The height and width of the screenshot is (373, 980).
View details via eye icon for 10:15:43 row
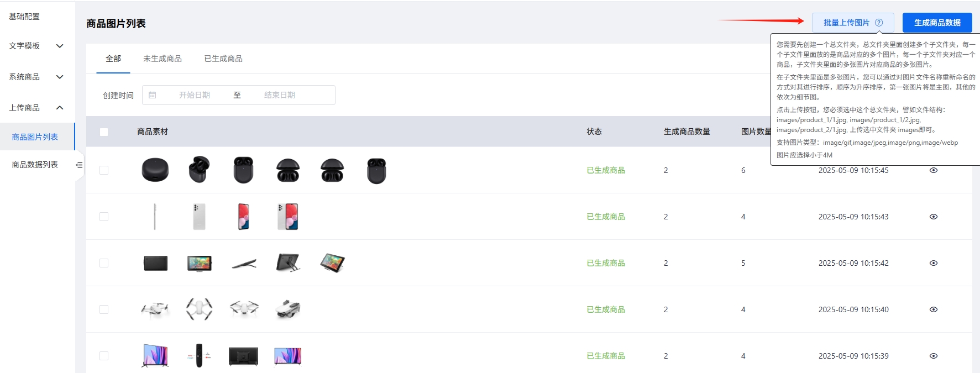[934, 217]
